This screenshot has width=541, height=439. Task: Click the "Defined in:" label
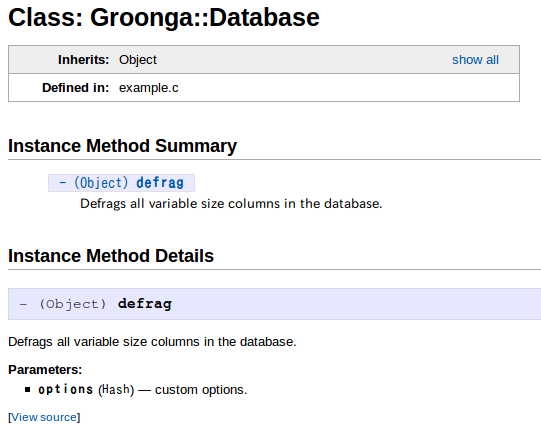[x=76, y=88]
